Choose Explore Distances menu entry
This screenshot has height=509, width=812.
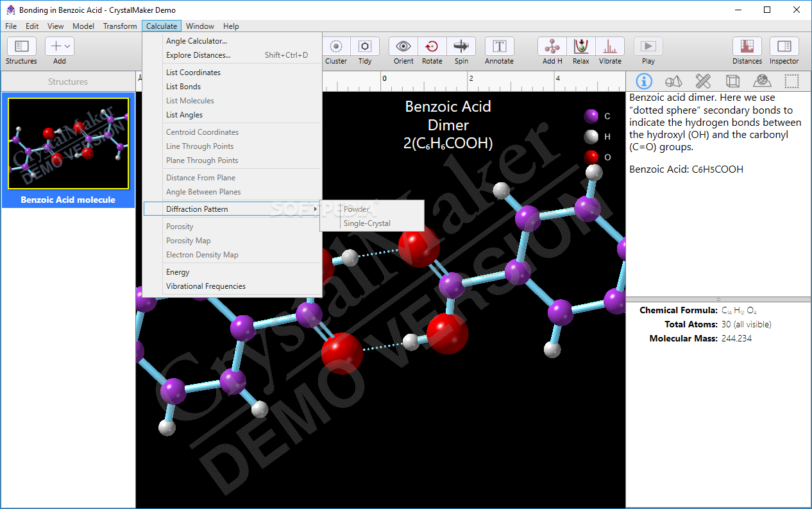tap(232, 55)
